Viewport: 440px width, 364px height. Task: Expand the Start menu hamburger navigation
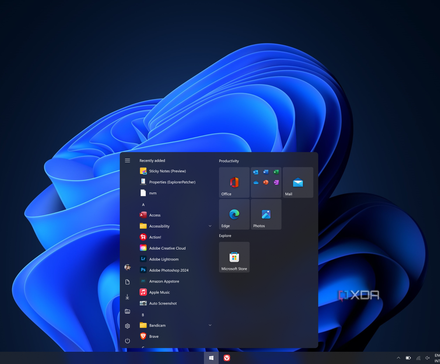click(x=127, y=161)
